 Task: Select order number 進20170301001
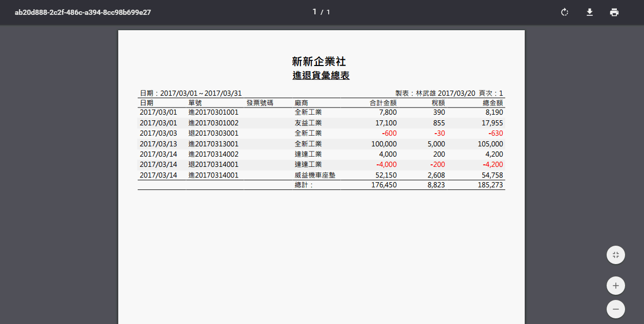coord(213,112)
